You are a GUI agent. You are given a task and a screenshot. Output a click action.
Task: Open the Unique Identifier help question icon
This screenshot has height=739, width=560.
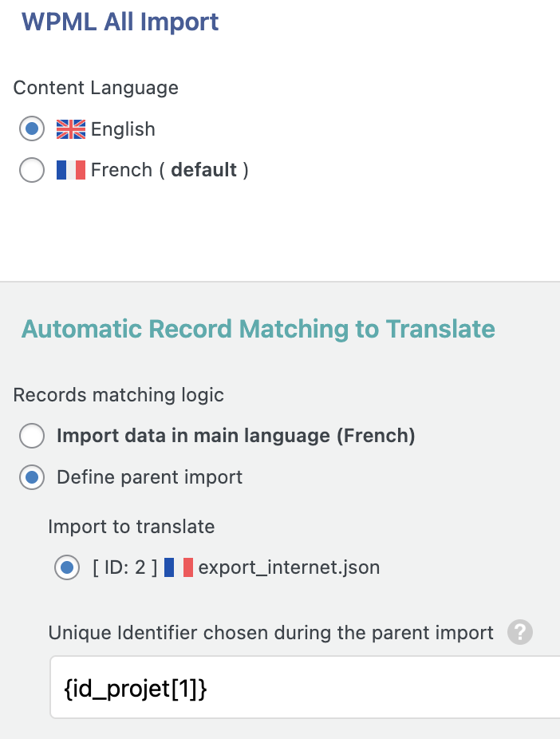click(x=520, y=632)
